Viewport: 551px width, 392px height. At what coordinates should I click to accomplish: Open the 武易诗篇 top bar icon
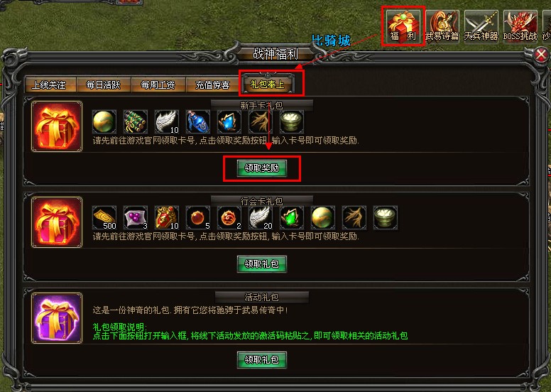[x=442, y=26]
